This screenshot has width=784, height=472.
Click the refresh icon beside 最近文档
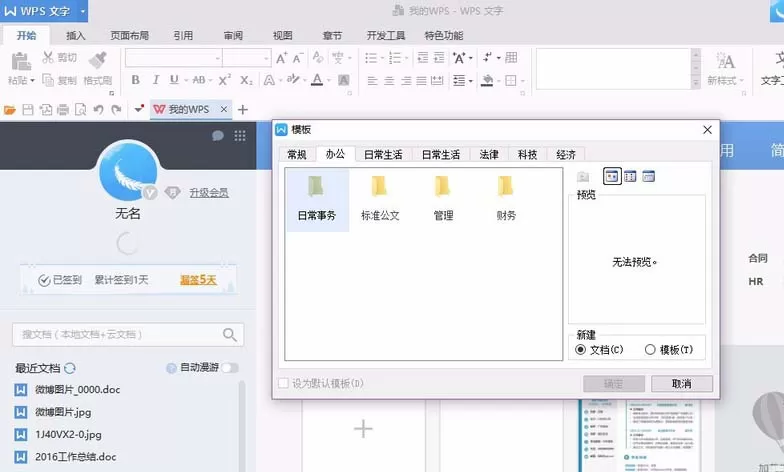(x=70, y=368)
